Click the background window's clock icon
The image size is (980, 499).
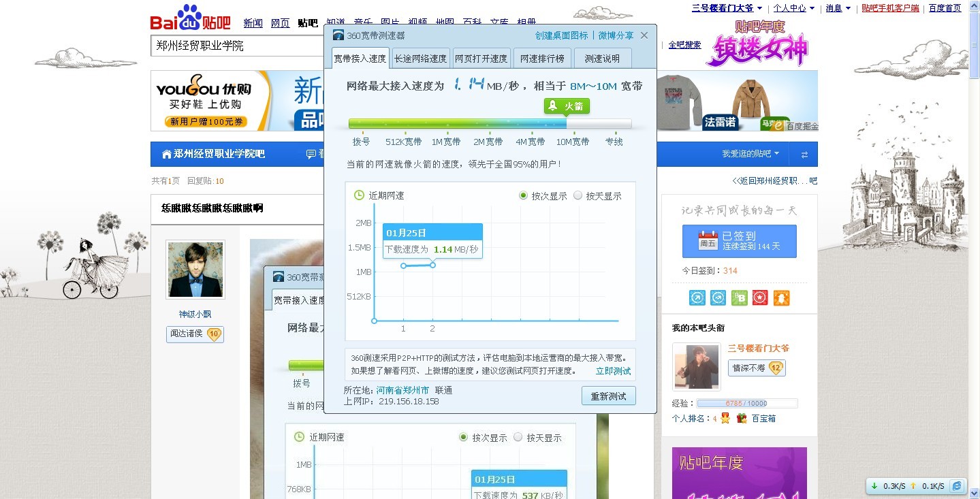299,437
